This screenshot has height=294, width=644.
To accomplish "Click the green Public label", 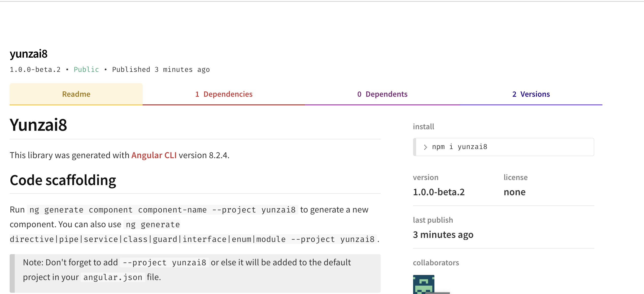I will point(86,70).
